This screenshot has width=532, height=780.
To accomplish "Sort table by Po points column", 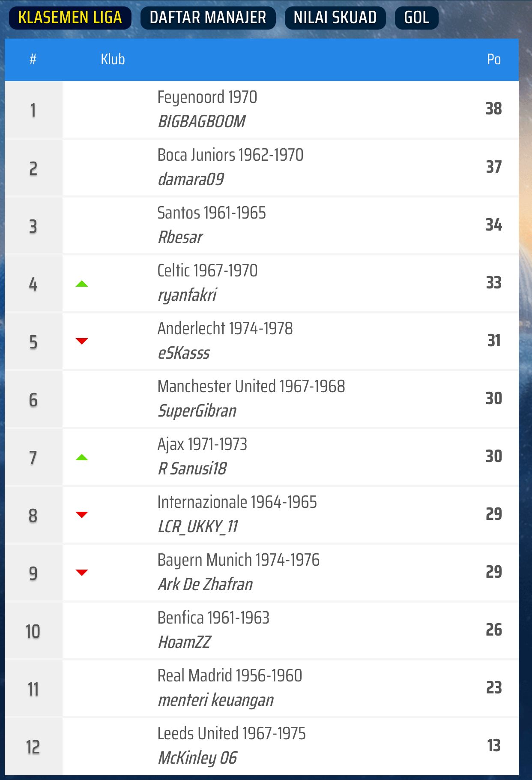I will 493,59.
